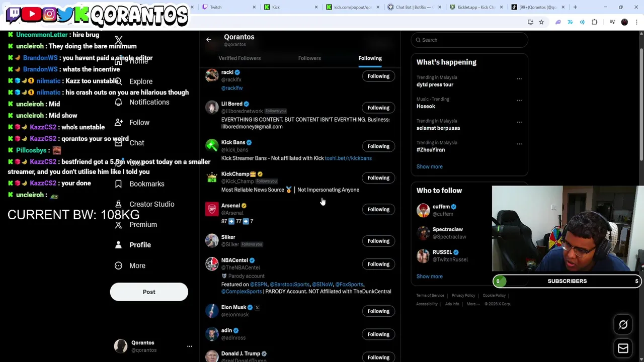Open the @BarstoolSports mention link
The height and width of the screenshot is (362, 644).
(289, 285)
